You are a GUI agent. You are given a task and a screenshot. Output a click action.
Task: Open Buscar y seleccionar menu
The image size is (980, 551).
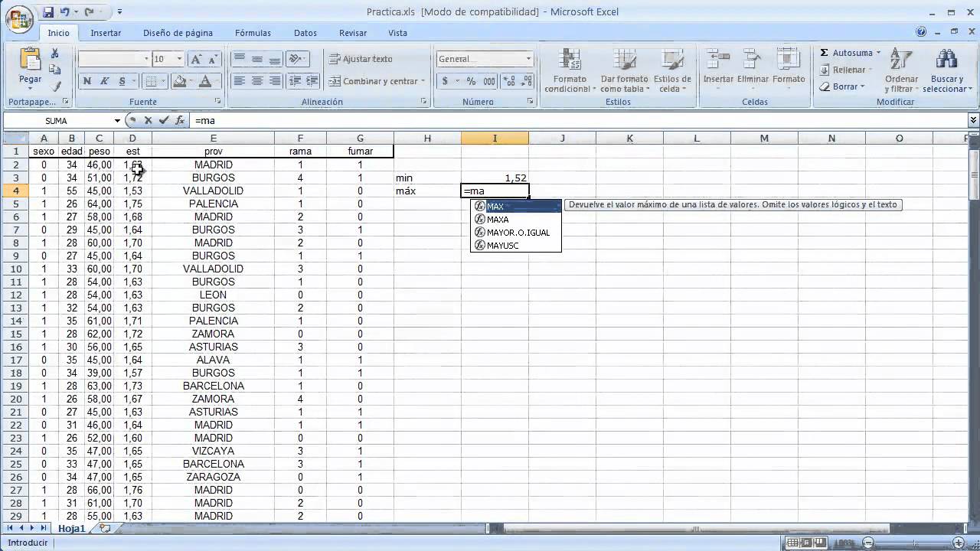tap(947, 70)
